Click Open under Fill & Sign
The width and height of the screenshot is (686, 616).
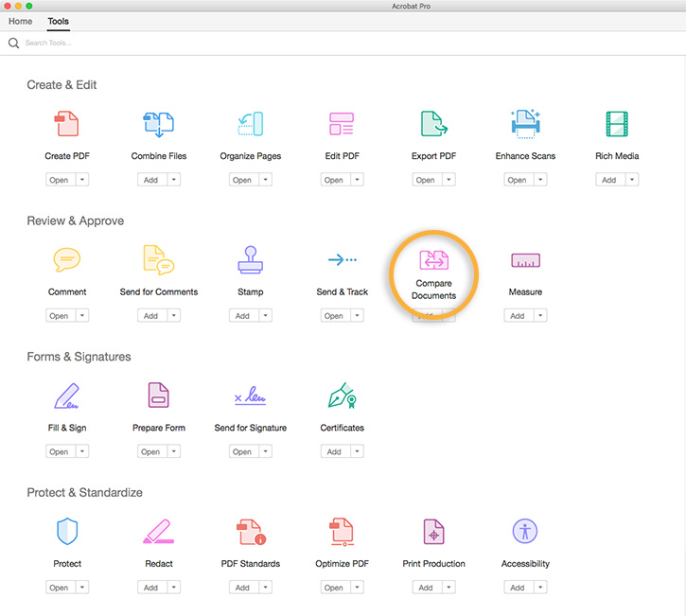click(61, 451)
